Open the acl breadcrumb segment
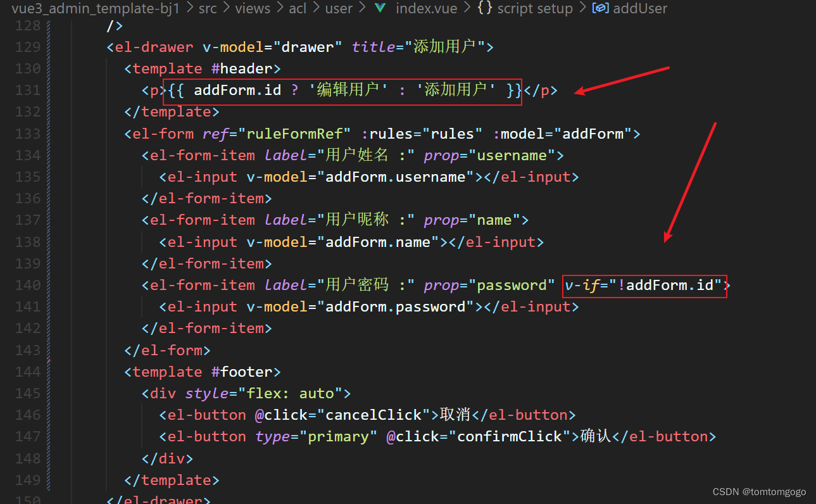This screenshot has height=504, width=816. pyautogui.click(x=298, y=8)
